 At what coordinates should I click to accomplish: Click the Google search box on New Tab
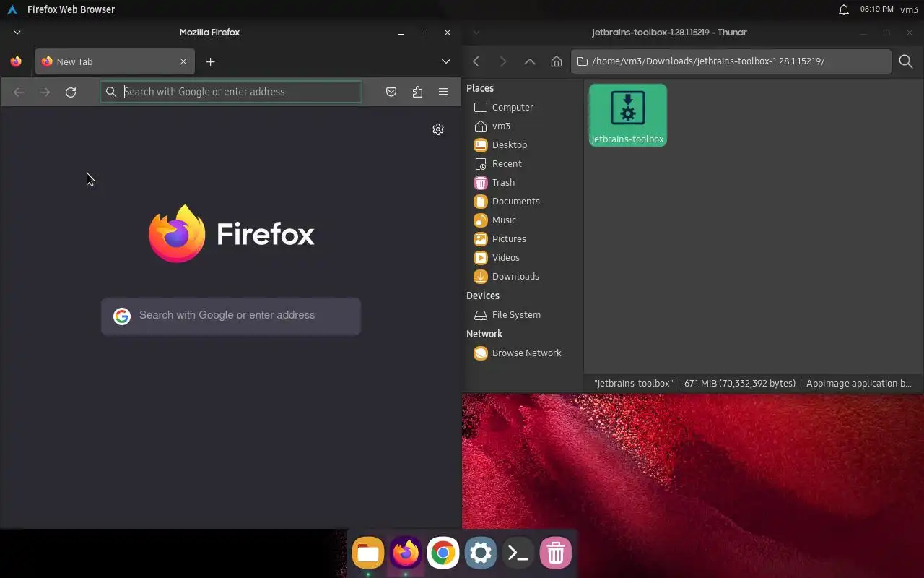(231, 316)
